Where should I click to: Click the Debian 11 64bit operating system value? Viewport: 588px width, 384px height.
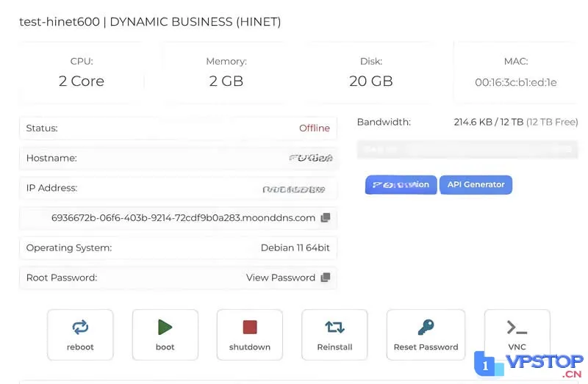295,247
